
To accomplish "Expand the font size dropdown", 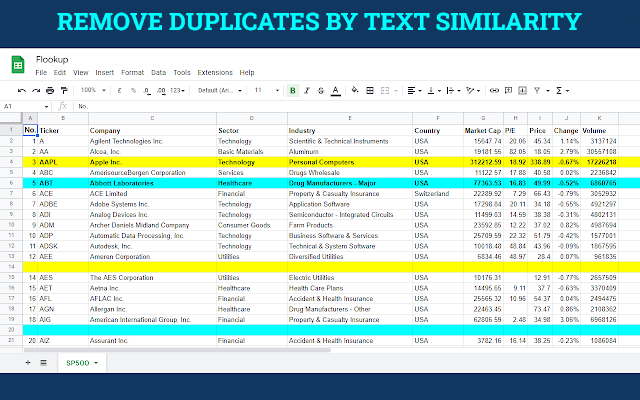I will coord(264,90).
